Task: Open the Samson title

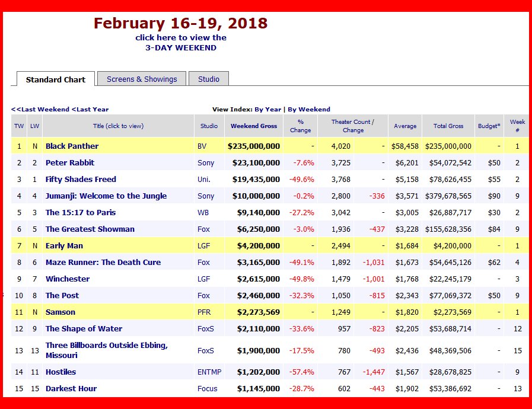Action: point(60,312)
